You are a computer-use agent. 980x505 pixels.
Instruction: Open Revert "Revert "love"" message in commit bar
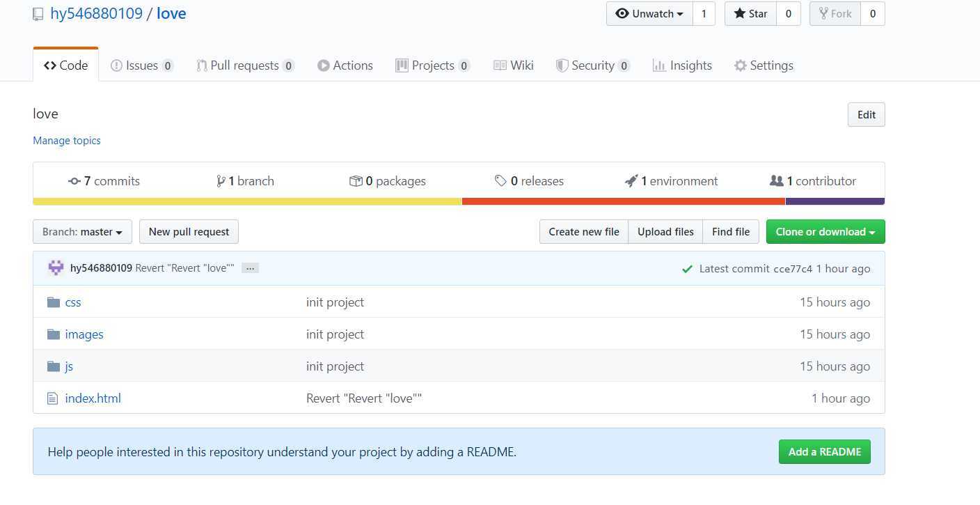click(184, 268)
